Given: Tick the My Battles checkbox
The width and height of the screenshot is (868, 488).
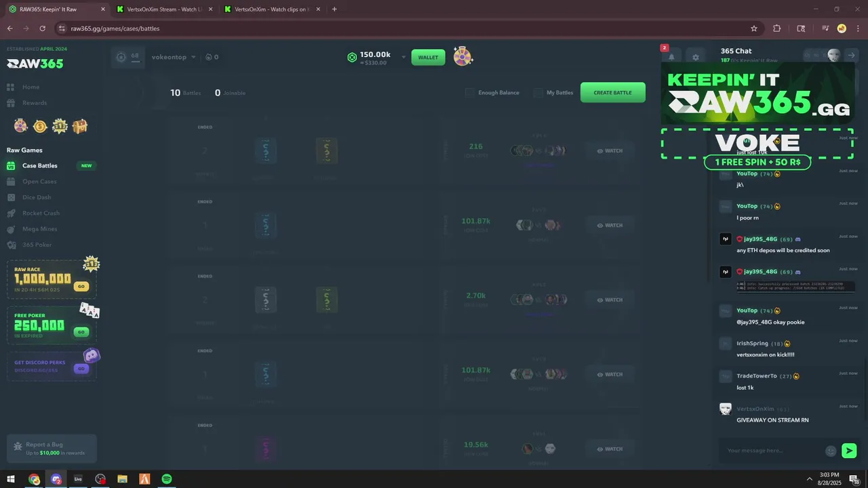Looking at the screenshot, I should tap(538, 93).
